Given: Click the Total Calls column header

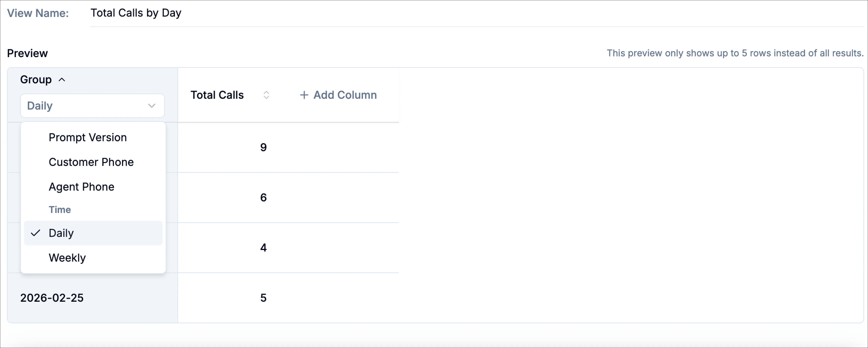Looking at the screenshot, I should tap(217, 95).
